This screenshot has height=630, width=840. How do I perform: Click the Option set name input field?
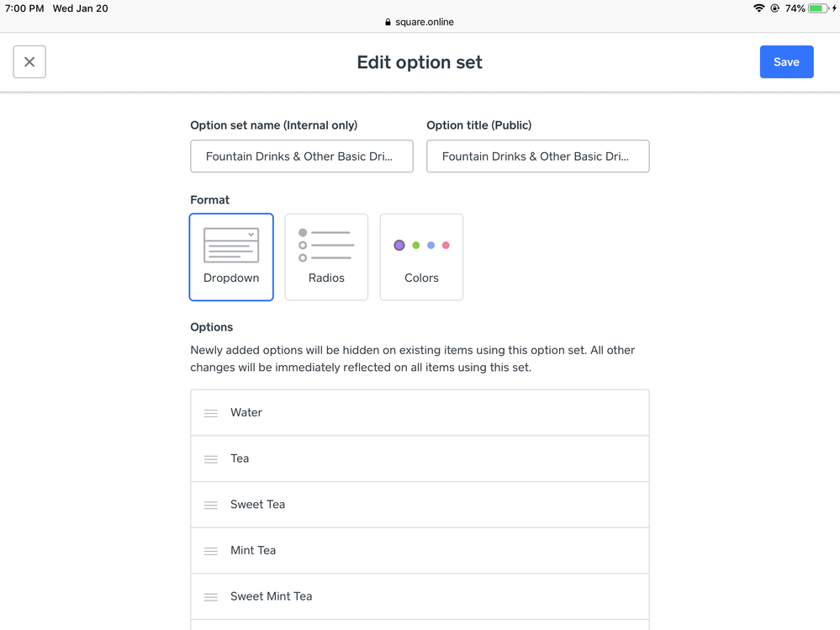[301, 156]
